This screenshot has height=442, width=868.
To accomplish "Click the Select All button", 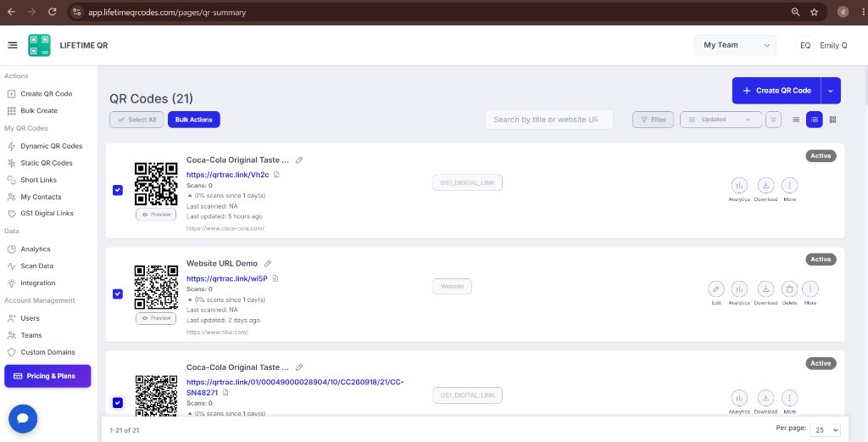I will click(136, 120).
